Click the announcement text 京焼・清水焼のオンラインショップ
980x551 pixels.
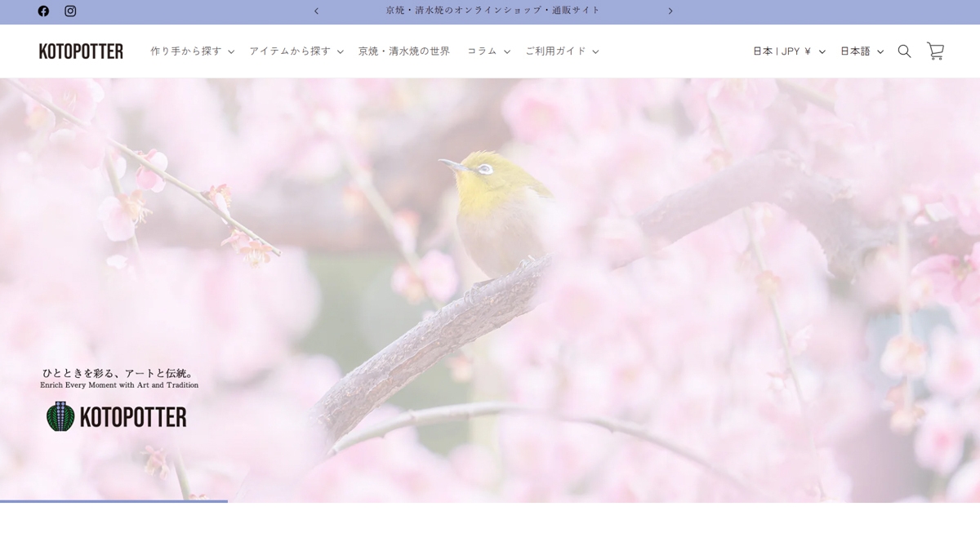point(492,11)
